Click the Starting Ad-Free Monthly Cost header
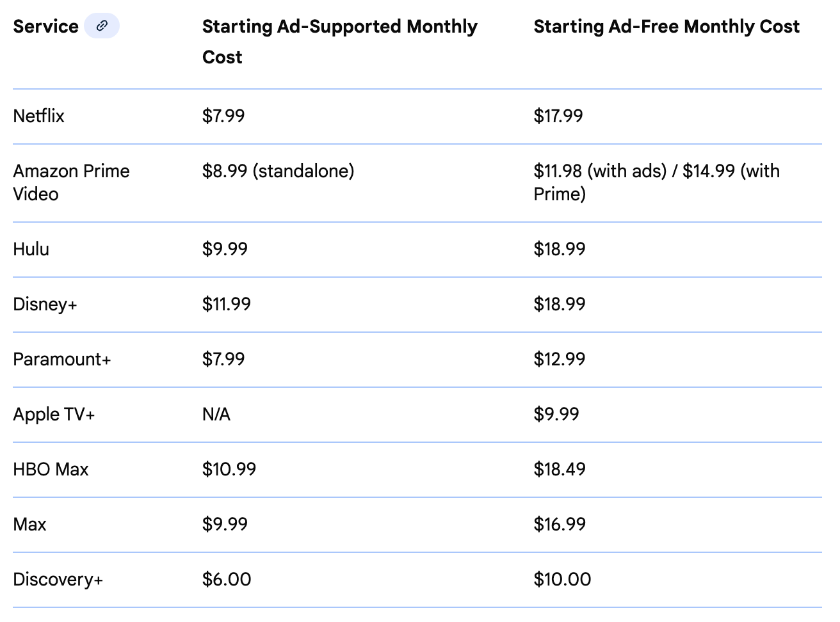 pos(666,26)
